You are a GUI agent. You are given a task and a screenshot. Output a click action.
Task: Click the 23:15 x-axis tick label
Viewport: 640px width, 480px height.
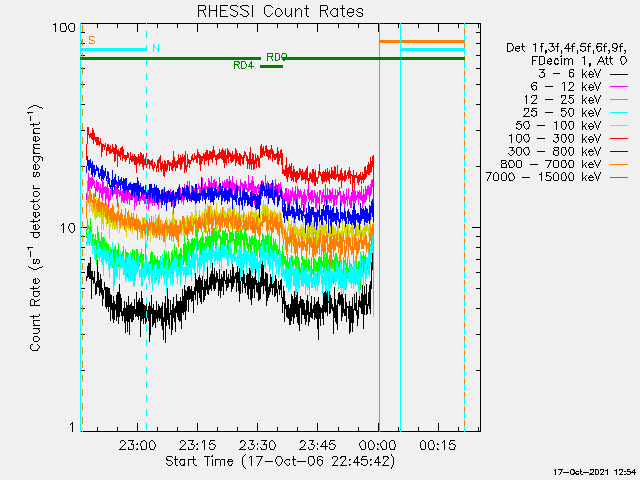pyautogui.click(x=198, y=445)
